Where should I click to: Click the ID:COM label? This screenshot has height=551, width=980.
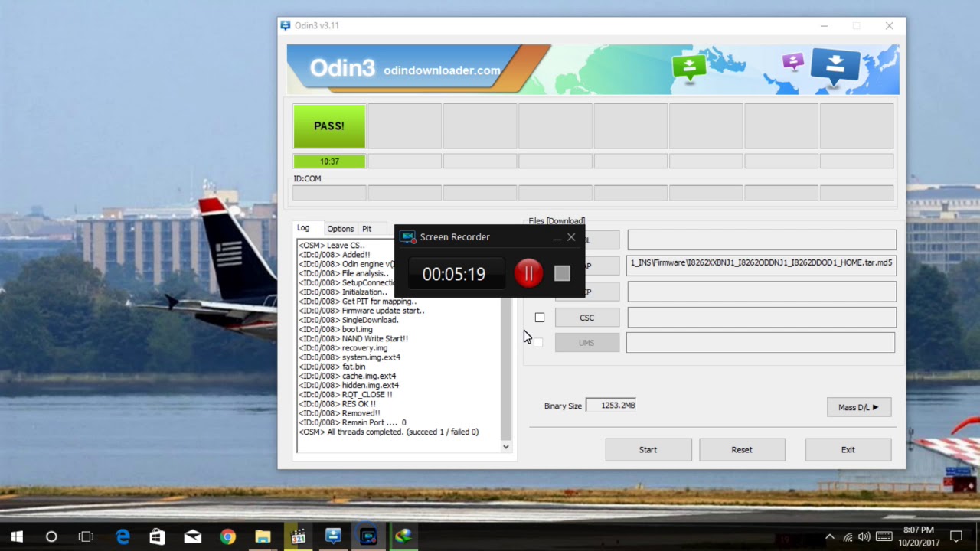point(307,178)
